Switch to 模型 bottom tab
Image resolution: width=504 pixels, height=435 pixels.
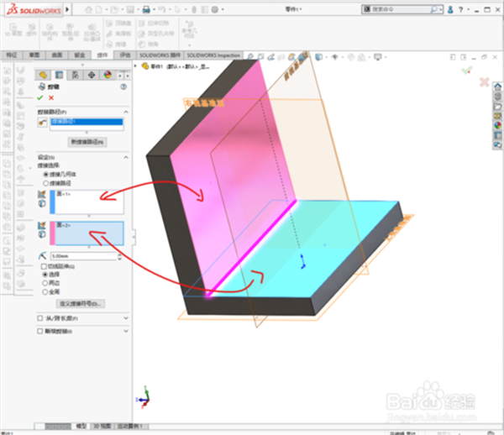(81, 426)
